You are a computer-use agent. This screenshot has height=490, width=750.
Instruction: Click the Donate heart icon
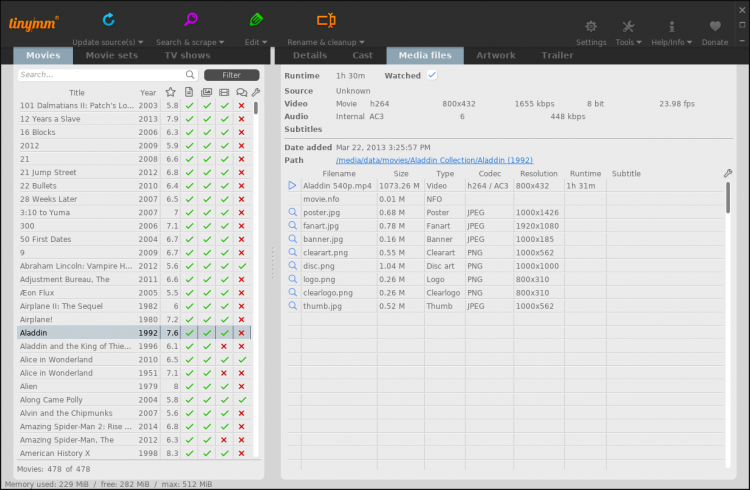coord(715,27)
